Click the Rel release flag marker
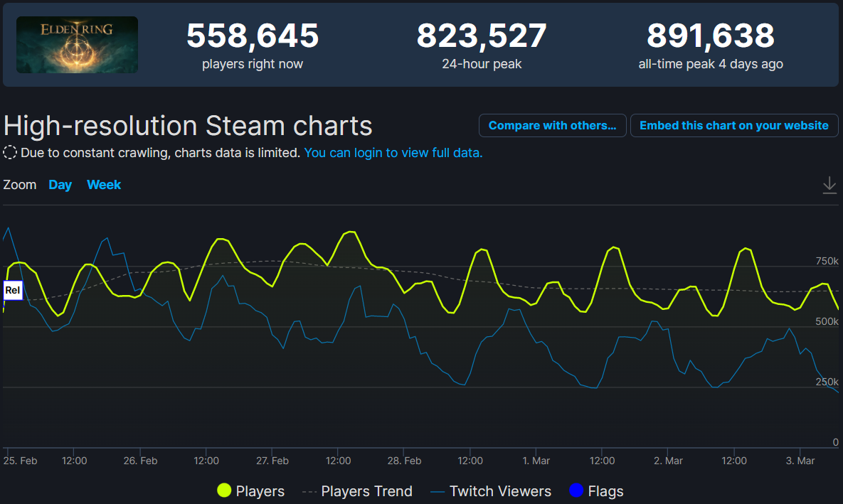 point(13,290)
